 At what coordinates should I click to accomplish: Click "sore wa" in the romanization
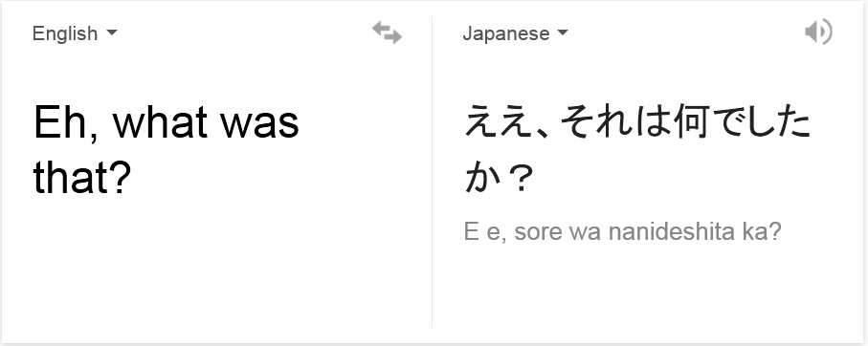point(557,233)
